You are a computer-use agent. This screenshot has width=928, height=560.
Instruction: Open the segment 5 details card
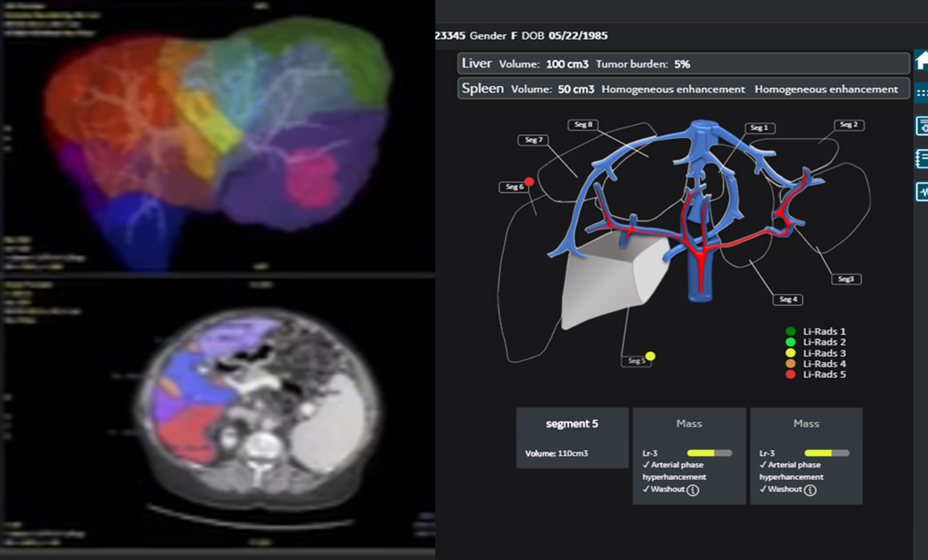(x=572, y=437)
